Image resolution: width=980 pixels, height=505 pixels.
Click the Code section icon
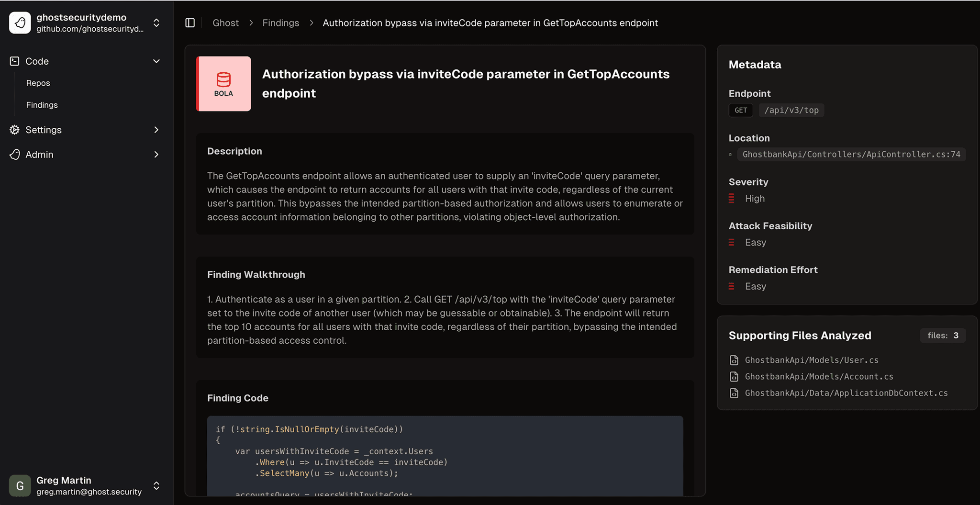point(14,61)
